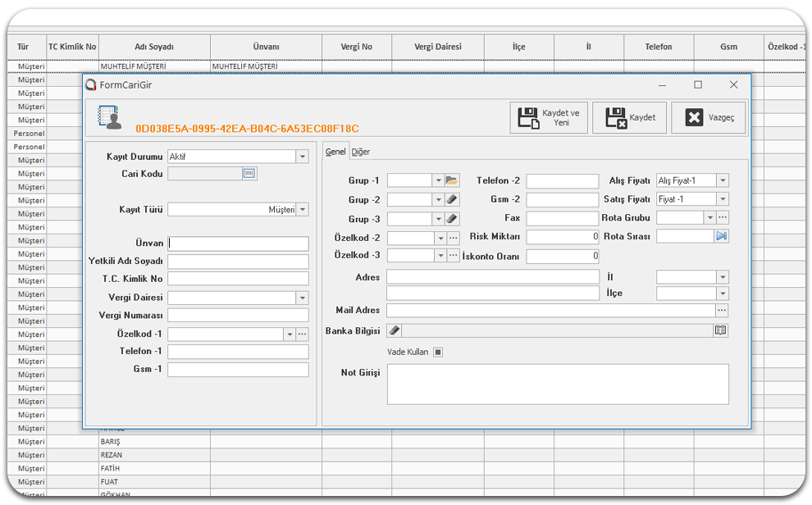Toggle the Vade Kullan checkbox
The width and height of the screenshot is (812, 505).
(438, 353)
